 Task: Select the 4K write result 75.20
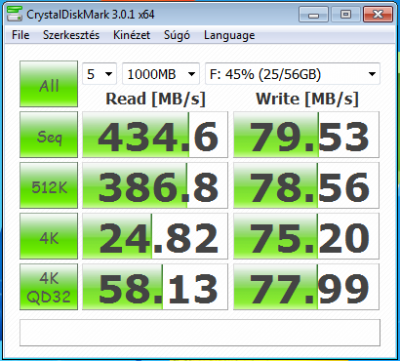point(306,236)
